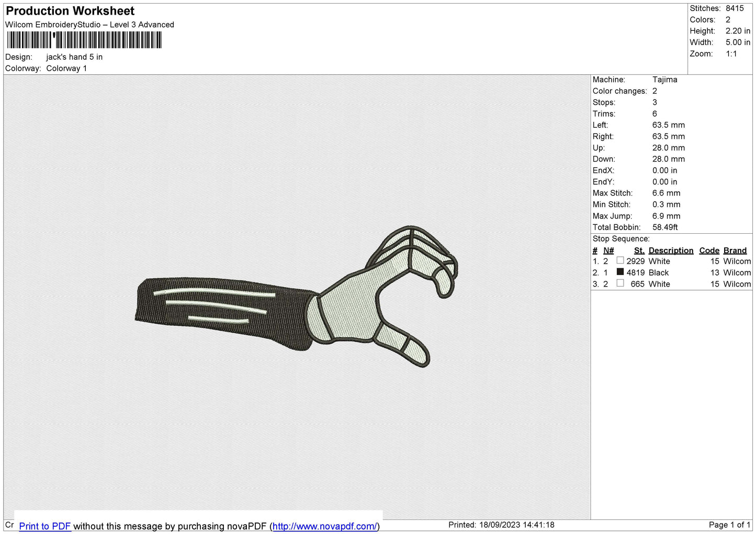Click the Max Stitch value '6.6 mm'

point(667,193)
